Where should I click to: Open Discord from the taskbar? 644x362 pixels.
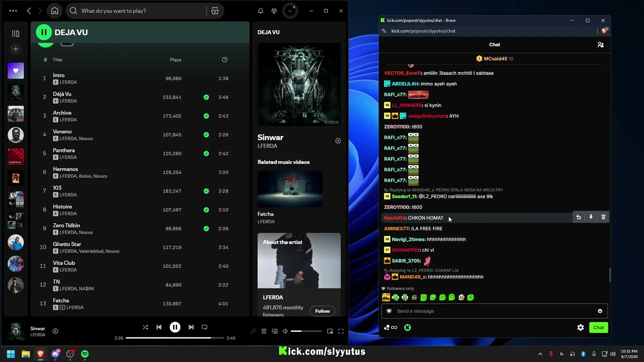[55, 354]
